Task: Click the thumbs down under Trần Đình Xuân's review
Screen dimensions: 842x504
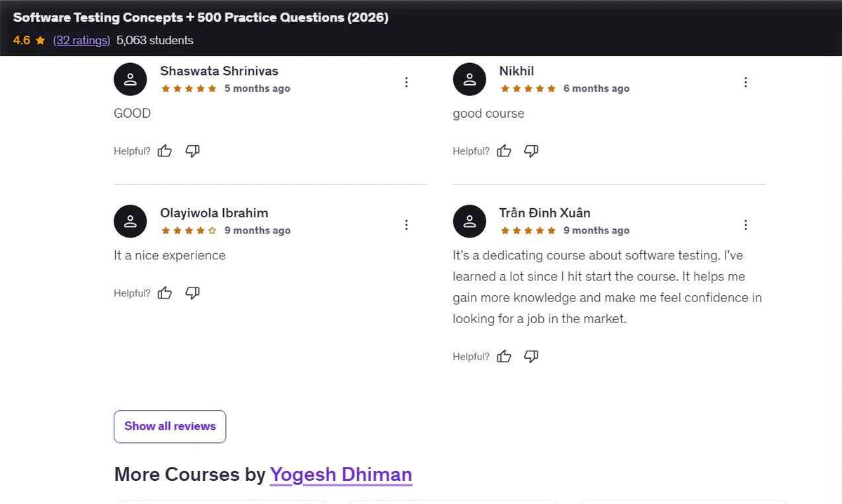Action: (x=531, y=356)
